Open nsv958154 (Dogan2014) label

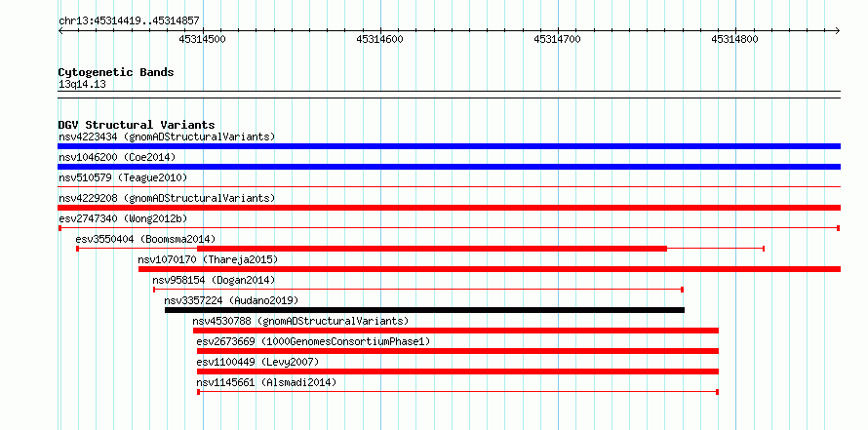click(x=214, y=280)
